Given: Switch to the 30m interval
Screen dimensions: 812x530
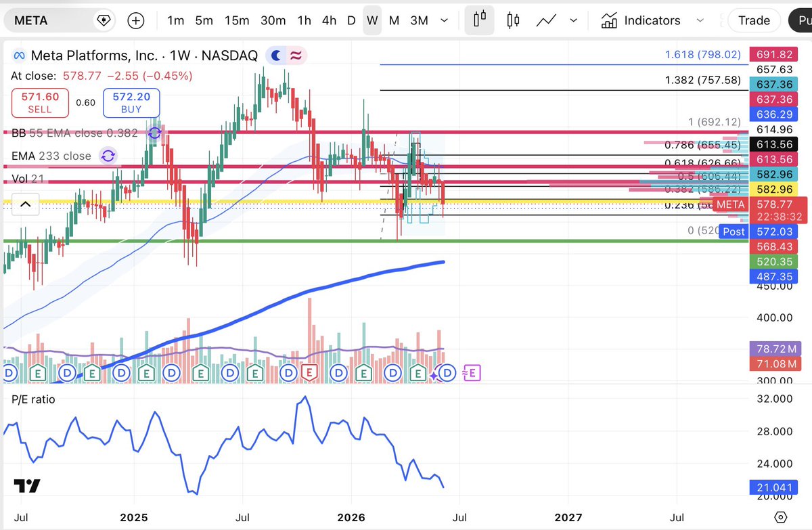Looking at the screenshot, I should click(273, 20).
